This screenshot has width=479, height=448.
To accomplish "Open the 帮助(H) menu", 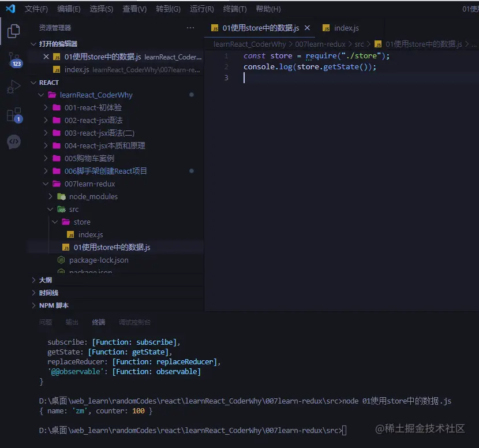I will click(268, 9).
